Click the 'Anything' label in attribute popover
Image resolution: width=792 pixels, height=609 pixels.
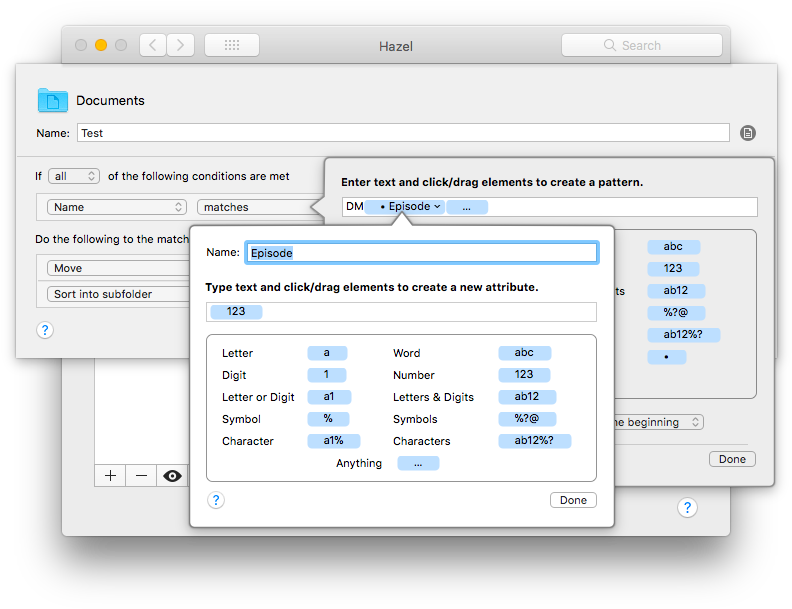click(359, 464)
